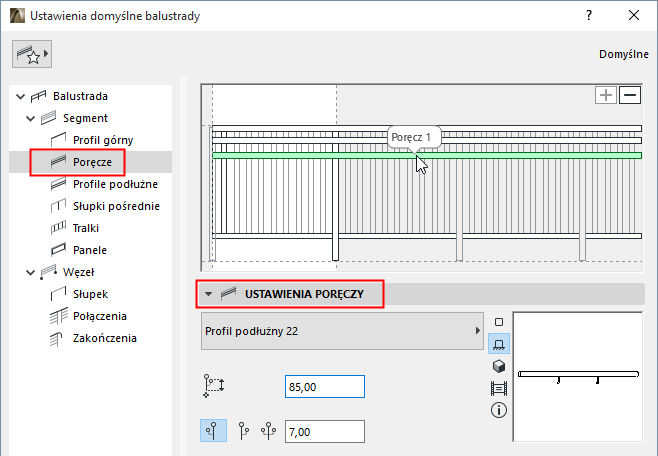Switch to side view preview icon

[x=499, y=344]
